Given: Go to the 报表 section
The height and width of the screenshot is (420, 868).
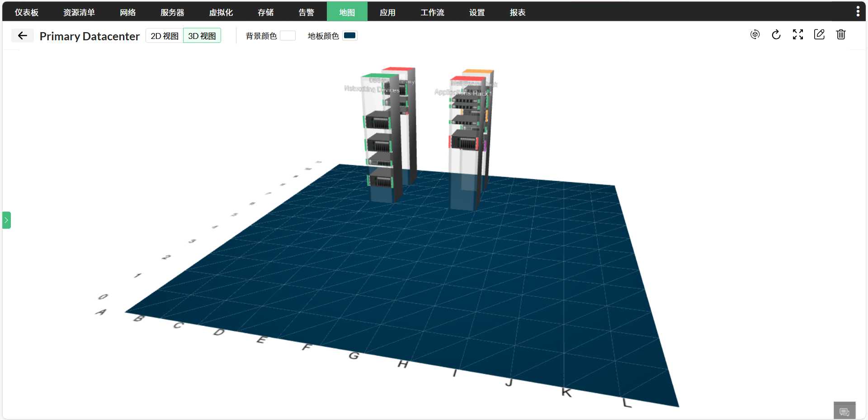Looking at the screenshot, I should (x=517, y=13).
